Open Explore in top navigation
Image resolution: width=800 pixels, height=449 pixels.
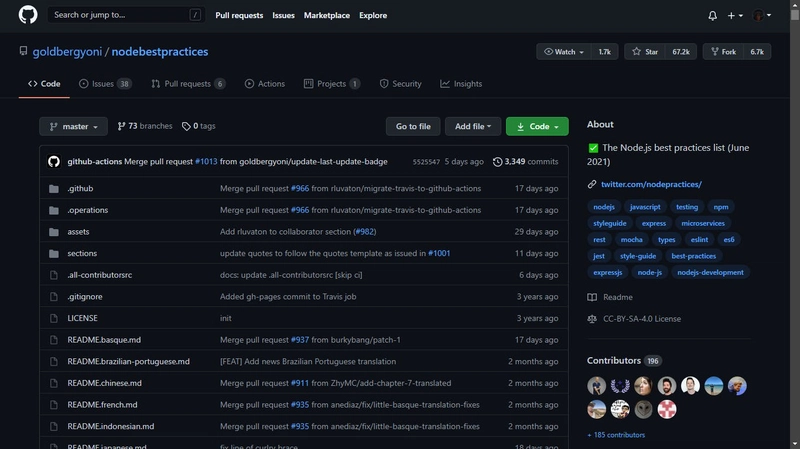[x=372, y=15]
